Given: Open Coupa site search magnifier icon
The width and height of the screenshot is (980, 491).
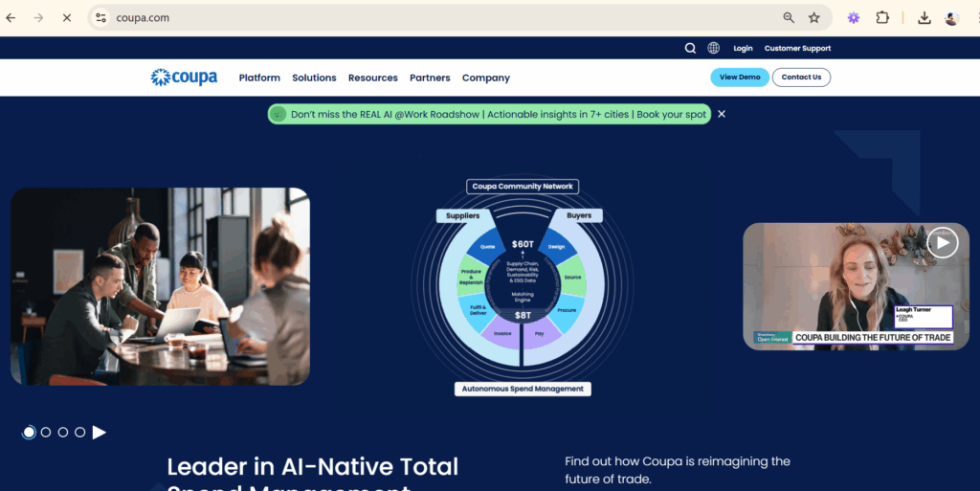Looking at the screenshot, I should [x=690, y=48].
